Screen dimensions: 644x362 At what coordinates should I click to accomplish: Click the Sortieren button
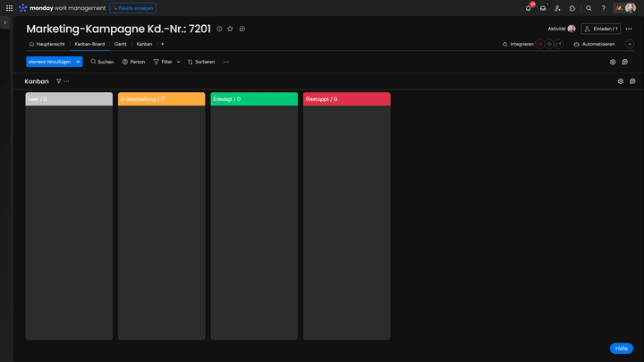click(201, 62)
